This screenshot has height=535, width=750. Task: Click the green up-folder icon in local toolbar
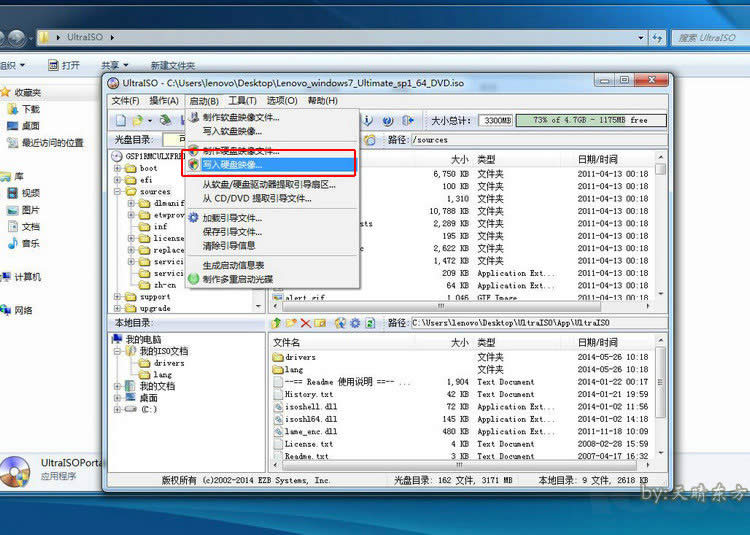[x=276, y=323]
